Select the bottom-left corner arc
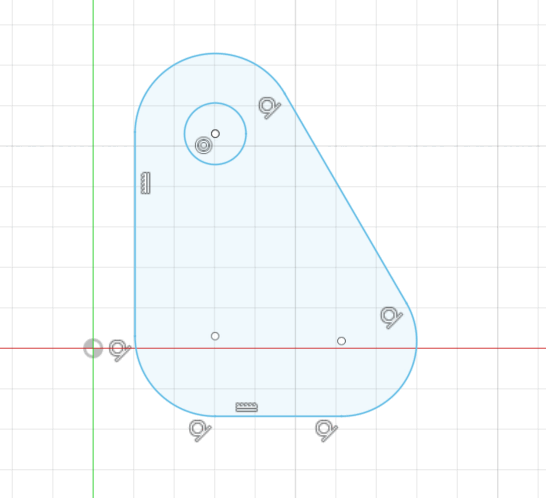546x498 pixels. [158, 393]
